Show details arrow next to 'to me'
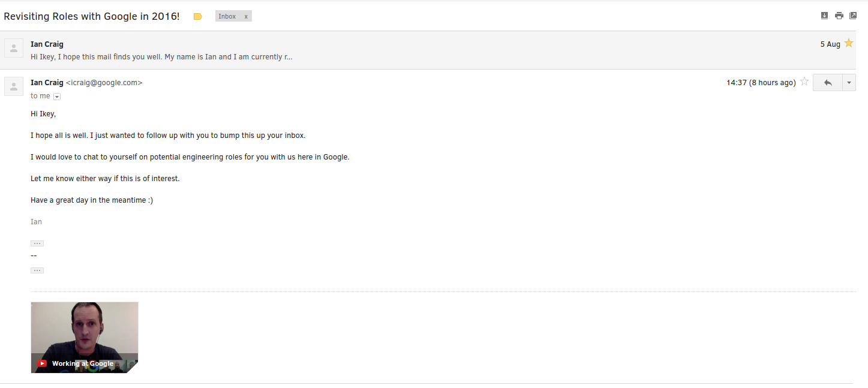The image size is (868, 388). coord(57,97)
